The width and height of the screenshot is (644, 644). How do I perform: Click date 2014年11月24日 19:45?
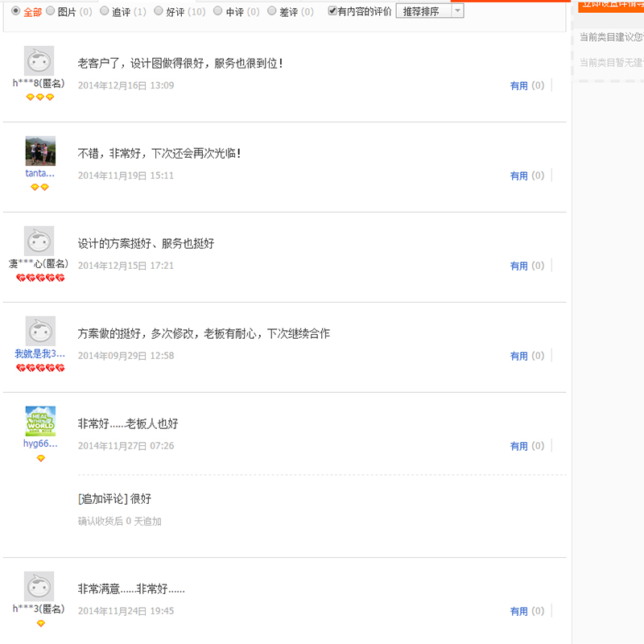126,611
